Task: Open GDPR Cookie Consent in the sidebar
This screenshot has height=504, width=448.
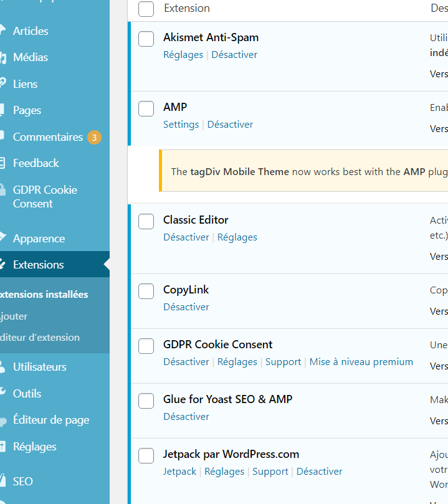Action: (x=45, y=197)
